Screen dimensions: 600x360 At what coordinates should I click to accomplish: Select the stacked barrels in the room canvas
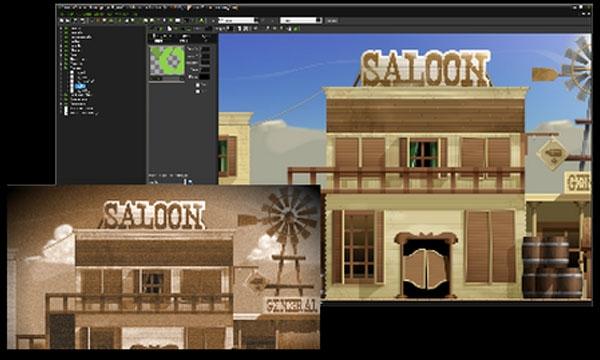point(552,267)
